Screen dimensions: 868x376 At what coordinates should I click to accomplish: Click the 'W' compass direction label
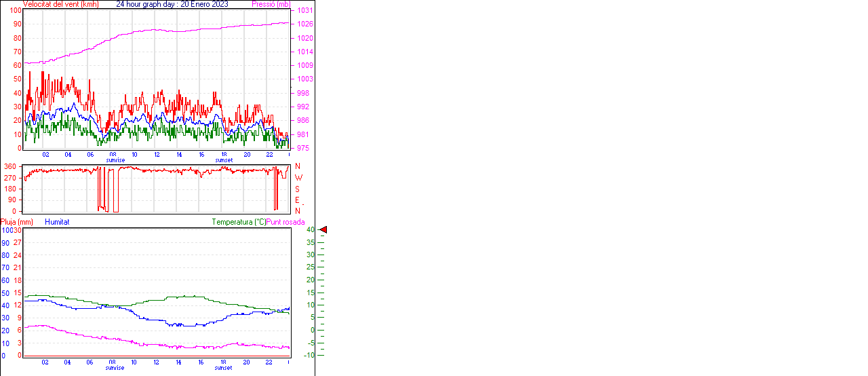(298, 178)
